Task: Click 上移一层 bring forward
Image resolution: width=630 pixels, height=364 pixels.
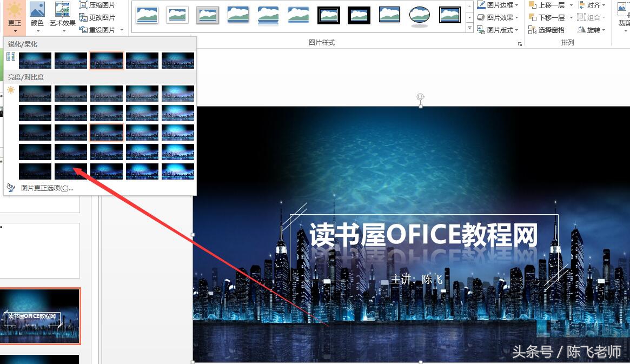Action: tap(546, 5)
